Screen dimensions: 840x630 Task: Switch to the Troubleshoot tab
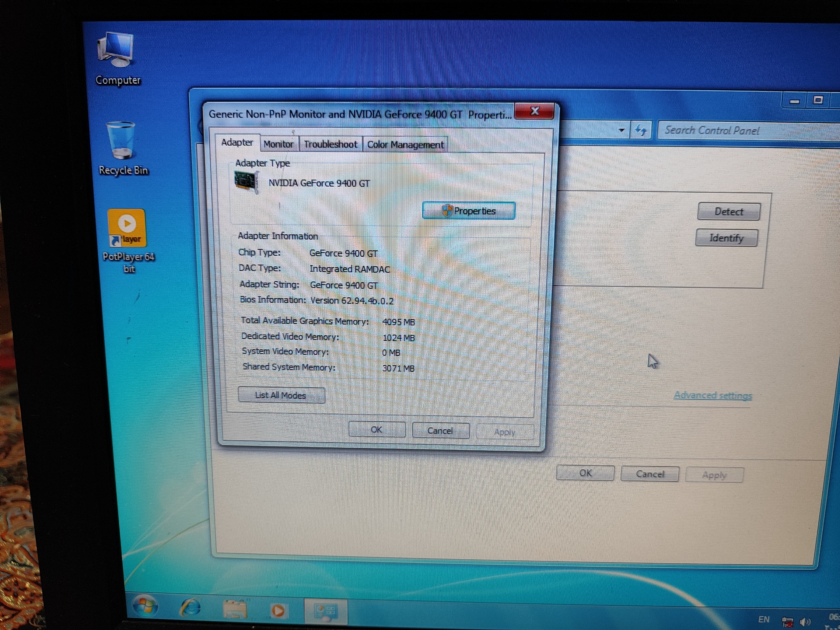point(330,144)
